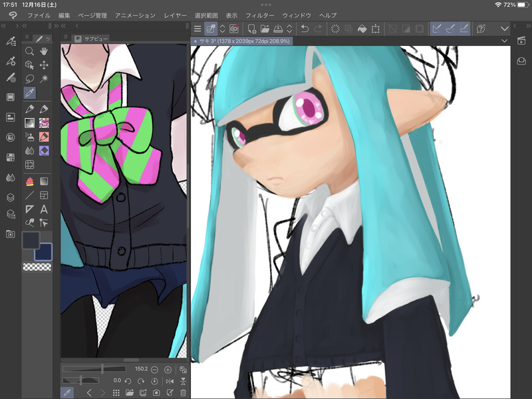This screenshot has width=532, height=399.
Task: Select the Fill tool with orange background
Action: [x=44, y=137]
